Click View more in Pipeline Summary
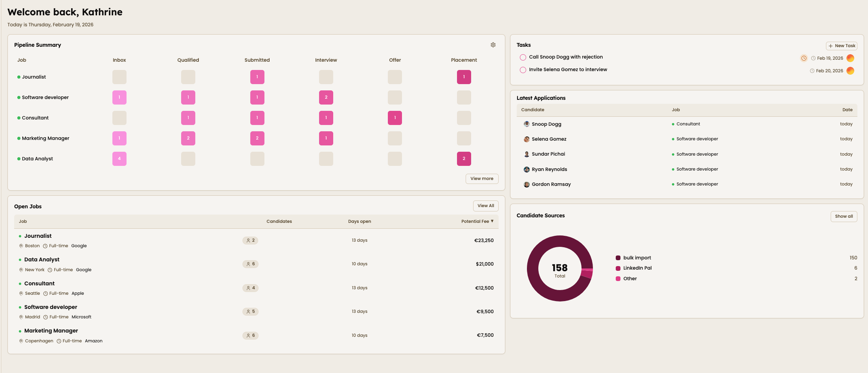This screenshot has height=373, width=868. pyautogui.click(x=482, y=179)
